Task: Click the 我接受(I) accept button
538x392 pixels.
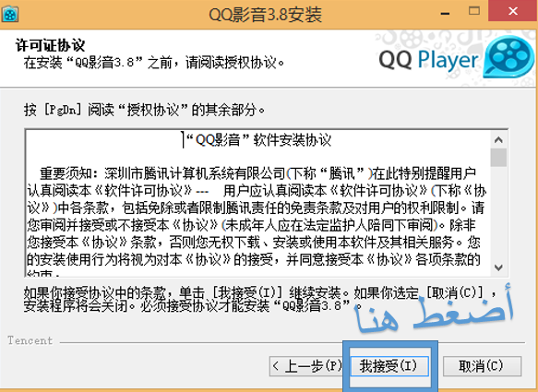Action: point(389,366)
